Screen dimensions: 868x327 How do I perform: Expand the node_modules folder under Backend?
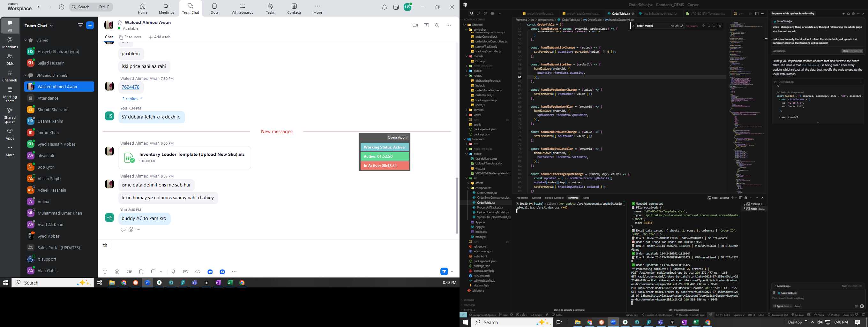pos(483,66)
